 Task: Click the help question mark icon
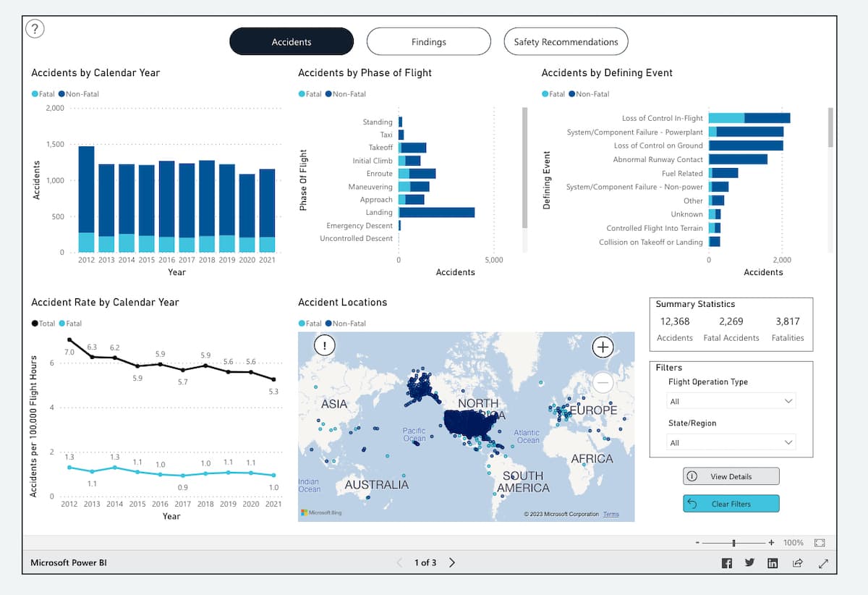(x=35, y=29)
